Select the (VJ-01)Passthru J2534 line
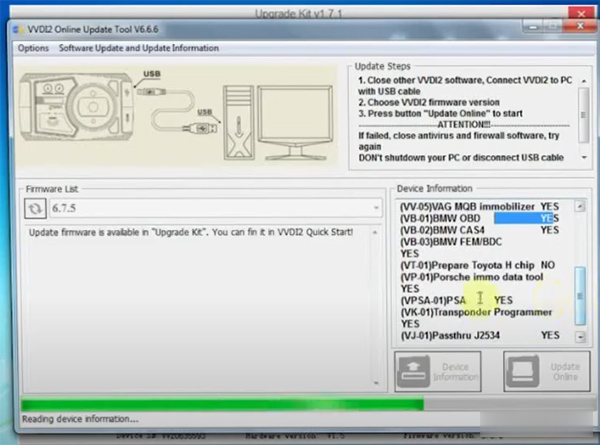Image resolution: width=600 pixels, height=445 pixels. coord(479,336)
